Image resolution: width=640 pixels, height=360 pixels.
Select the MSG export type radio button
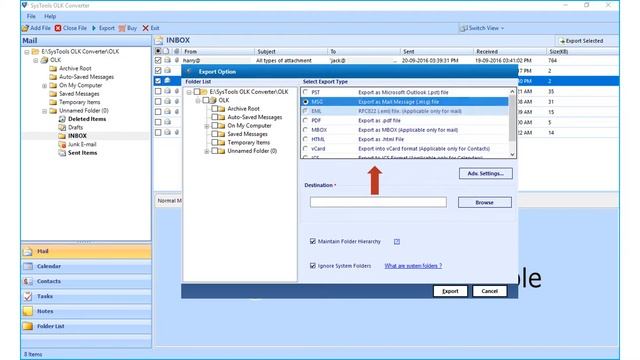pos(305,102)
